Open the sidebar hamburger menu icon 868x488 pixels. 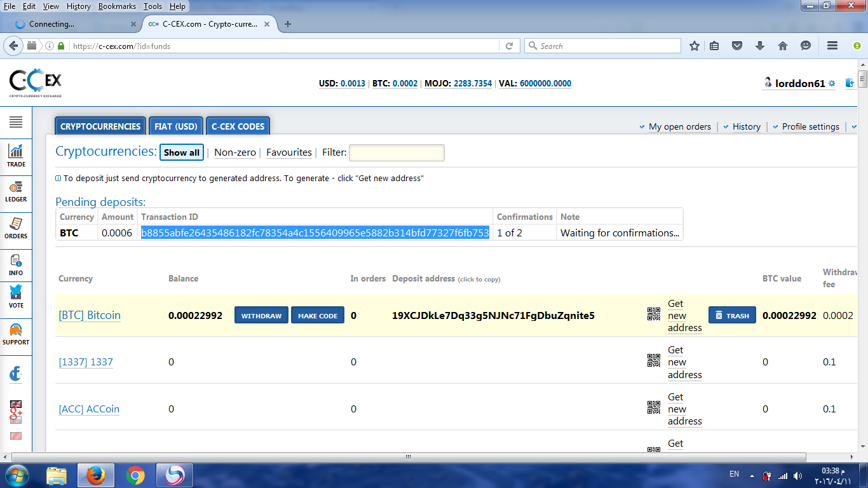(x=16, y=122)
